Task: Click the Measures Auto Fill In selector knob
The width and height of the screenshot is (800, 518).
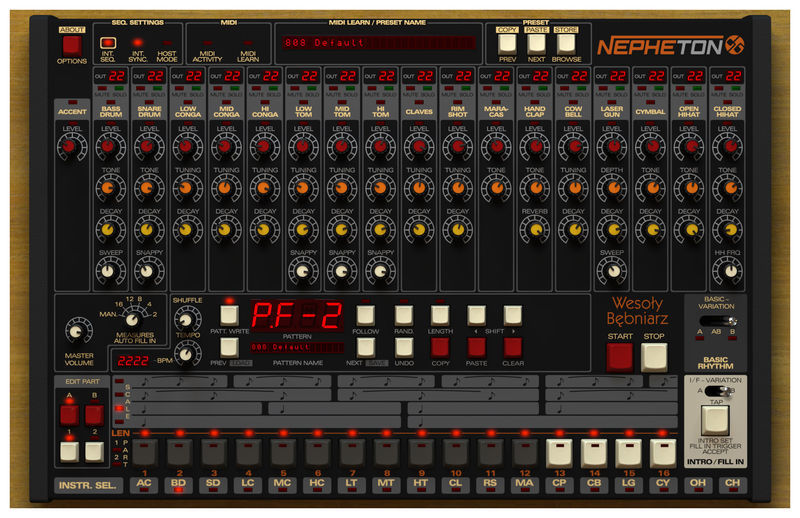Action: tap(132, 320)
